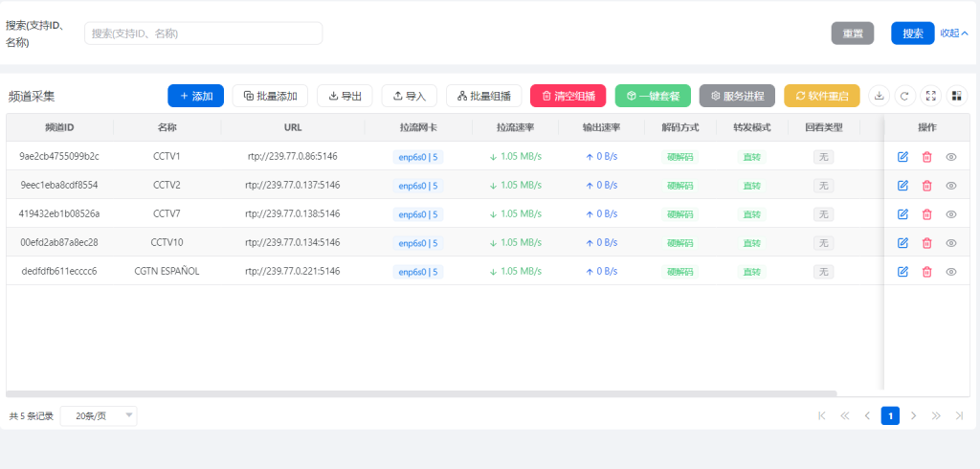Click the 频道ID column header
Screen dimensions: 980x469
coord(59,127)
